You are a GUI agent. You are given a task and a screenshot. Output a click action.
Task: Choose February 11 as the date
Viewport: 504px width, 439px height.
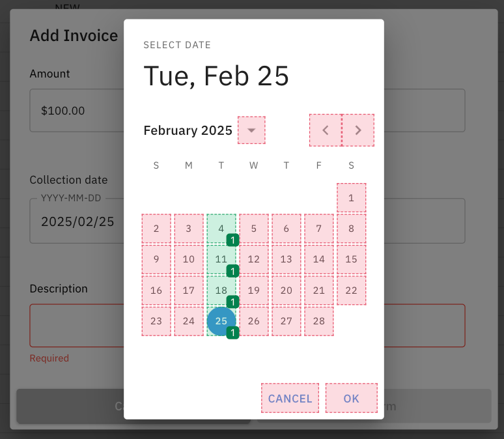221,259
